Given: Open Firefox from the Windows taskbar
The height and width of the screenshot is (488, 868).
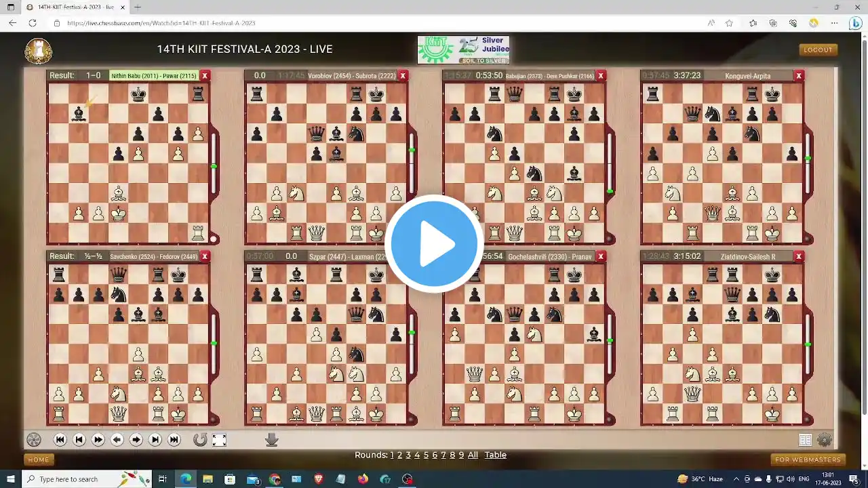Looking at the screenshot, I should [363, 479].
